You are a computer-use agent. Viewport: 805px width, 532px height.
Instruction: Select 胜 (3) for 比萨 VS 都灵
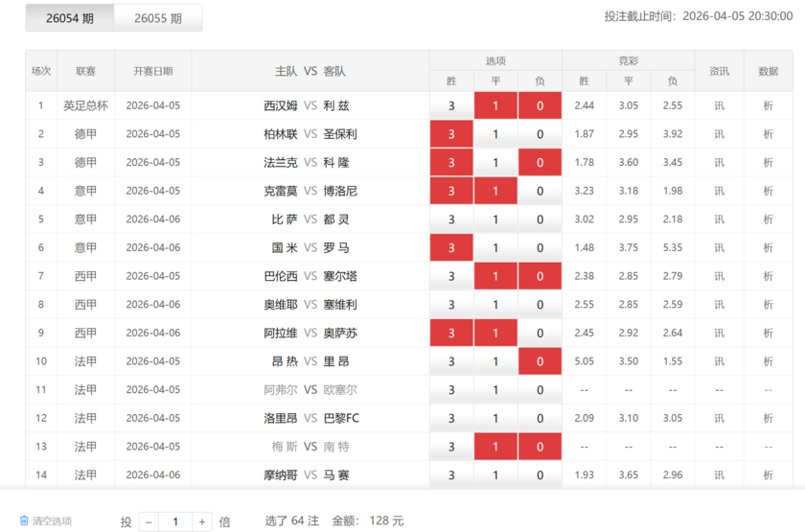pos(451,220)
